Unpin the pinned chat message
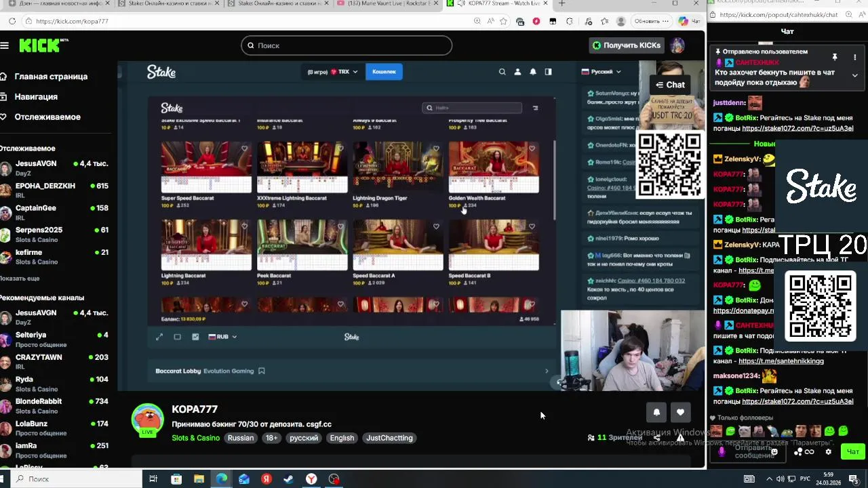The image size is (868, 488). 835,58
